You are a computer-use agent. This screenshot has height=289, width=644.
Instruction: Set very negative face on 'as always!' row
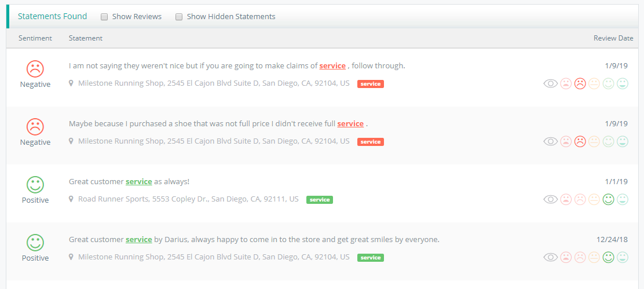(566, 199)
